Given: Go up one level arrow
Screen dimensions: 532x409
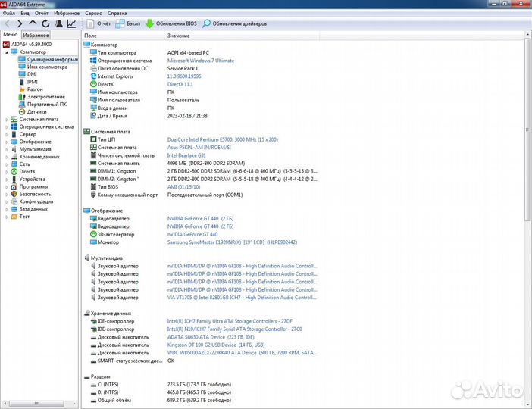Looking at the screenshot, I should tap(33, 23).
